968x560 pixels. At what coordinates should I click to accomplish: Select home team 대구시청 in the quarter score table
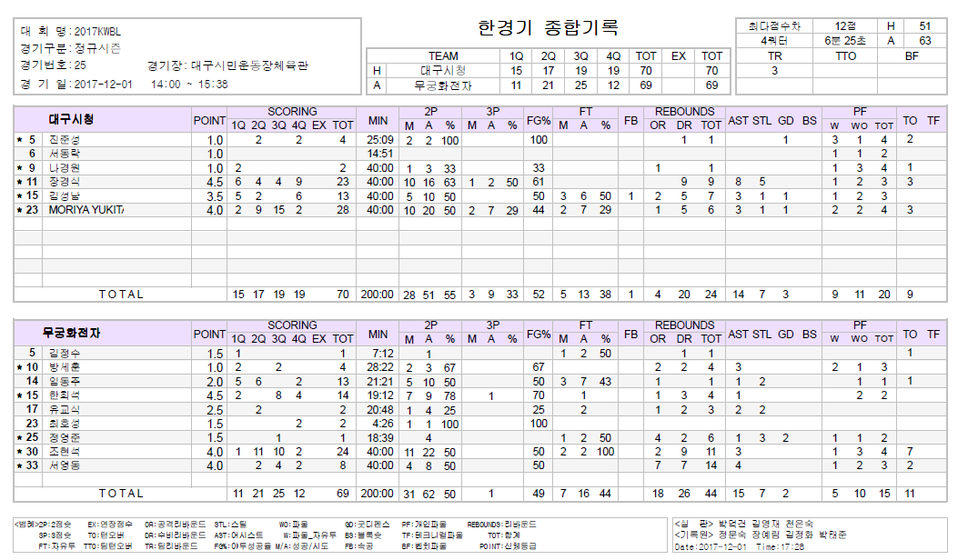tap(443, 71)
